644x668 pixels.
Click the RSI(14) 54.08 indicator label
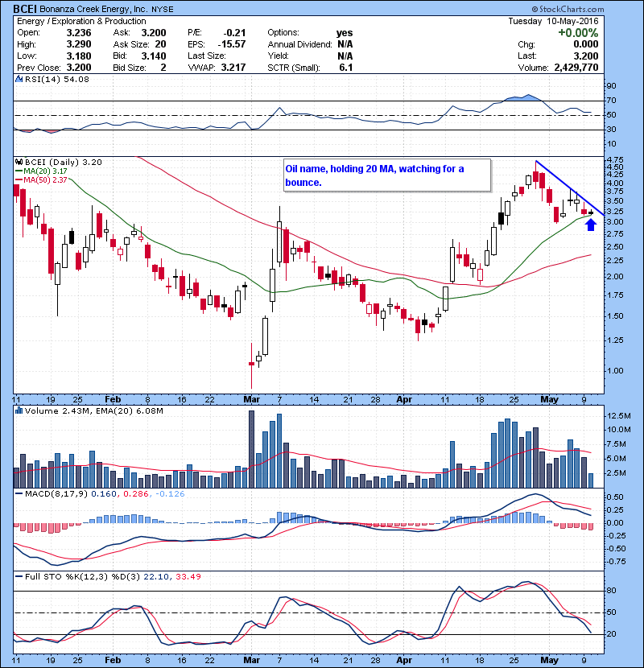56,79
